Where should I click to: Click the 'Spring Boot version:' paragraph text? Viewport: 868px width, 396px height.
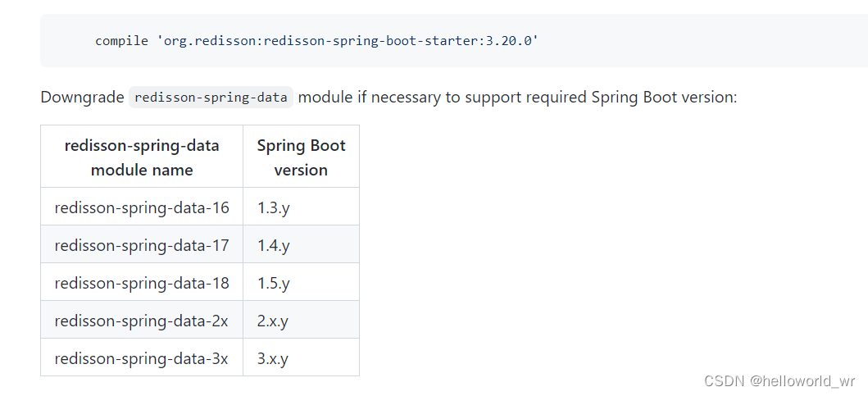tap(664, 98)
